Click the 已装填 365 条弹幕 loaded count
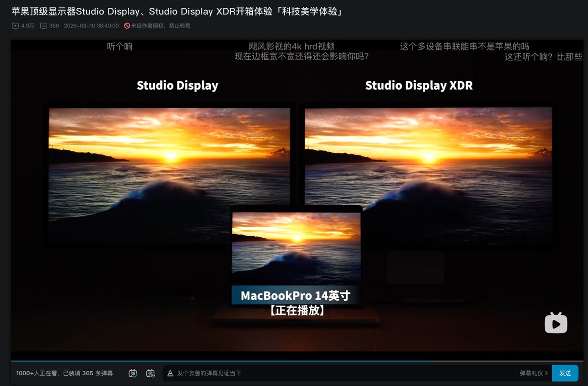Viewport: 588px width, 386px height. pos(88,373)
